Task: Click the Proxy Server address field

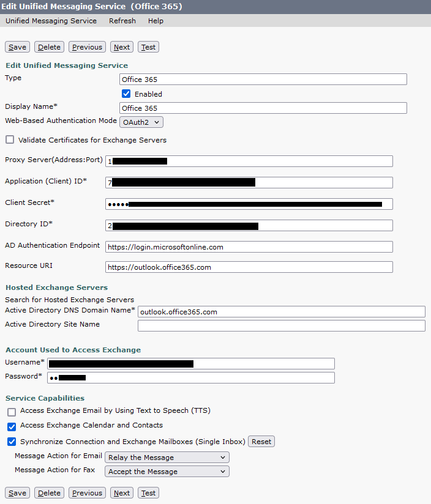Action: pos(249,161)
